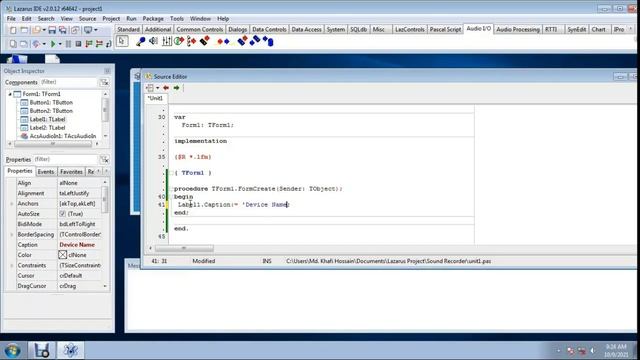
Task: Click the View Units icon
Action: (x=13, y=44)
